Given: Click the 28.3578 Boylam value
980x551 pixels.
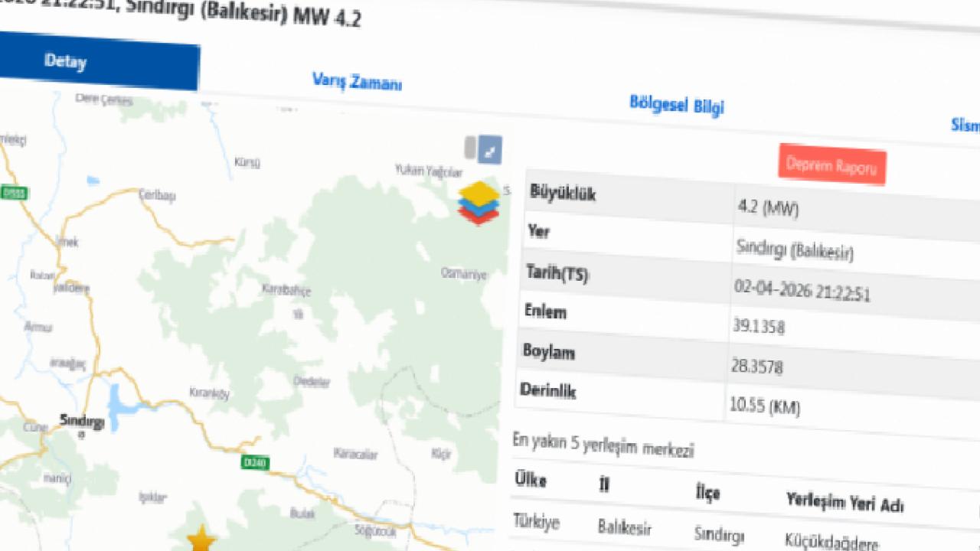Looking at the screenshot, I should coord(756,367).
